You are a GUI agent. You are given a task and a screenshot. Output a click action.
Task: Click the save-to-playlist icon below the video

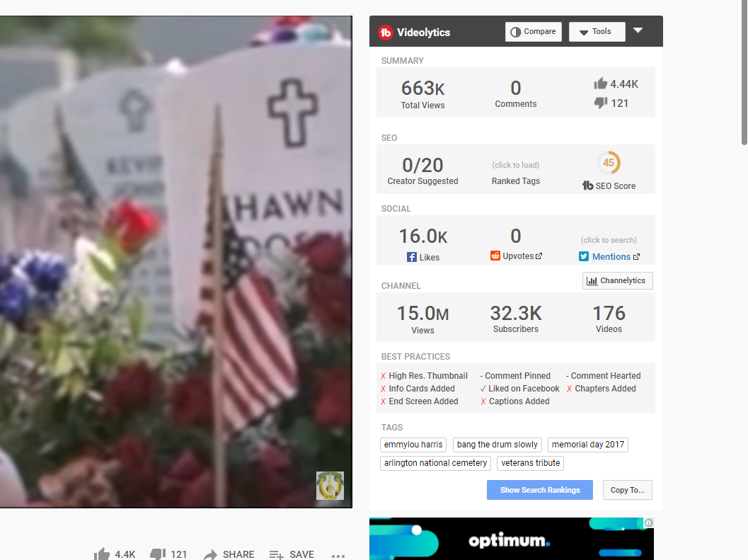tap(276, 554)
